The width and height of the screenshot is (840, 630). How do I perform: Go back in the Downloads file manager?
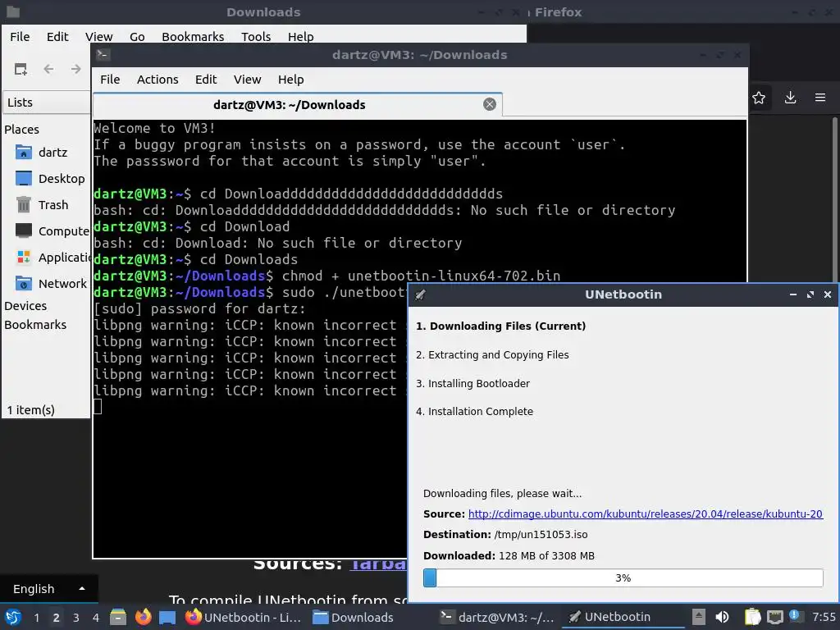[x=48, y=69]
